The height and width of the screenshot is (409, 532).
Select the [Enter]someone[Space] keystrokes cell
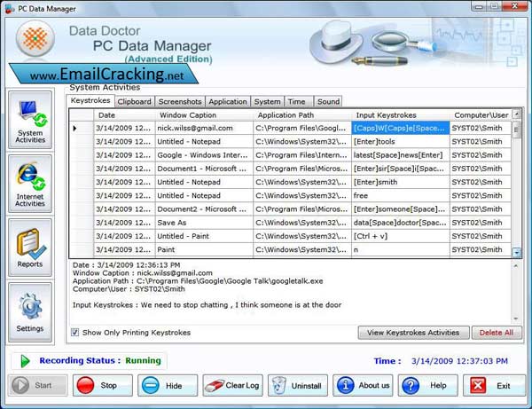[401, 209]
